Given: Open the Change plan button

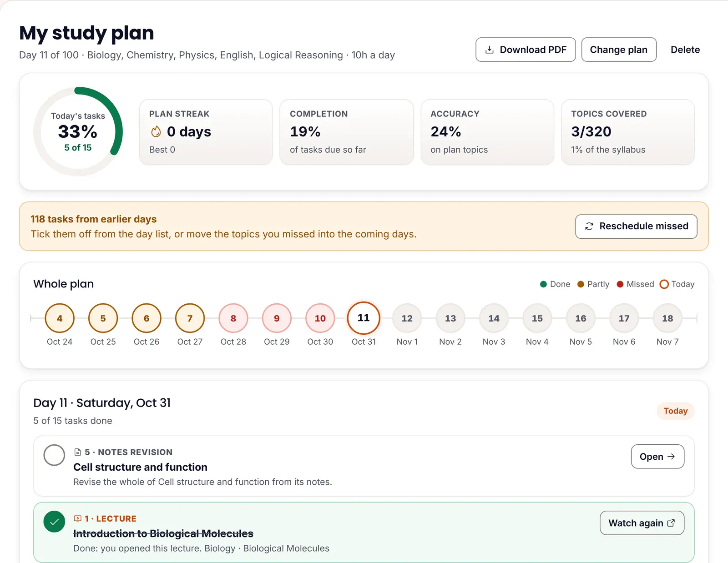Looking at the screenshot, I should click(x=619, y=50).
